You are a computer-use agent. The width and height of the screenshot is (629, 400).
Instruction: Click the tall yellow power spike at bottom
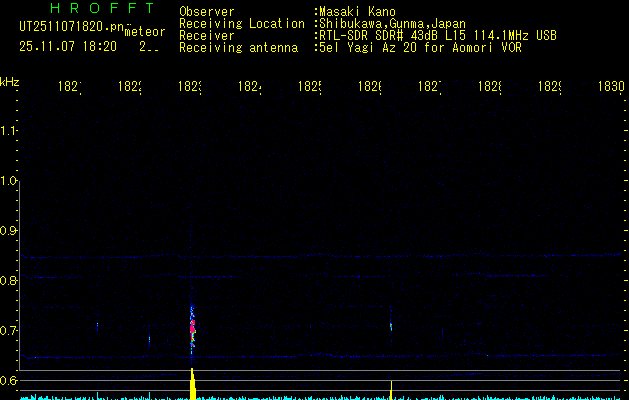[x=192, y=384]
